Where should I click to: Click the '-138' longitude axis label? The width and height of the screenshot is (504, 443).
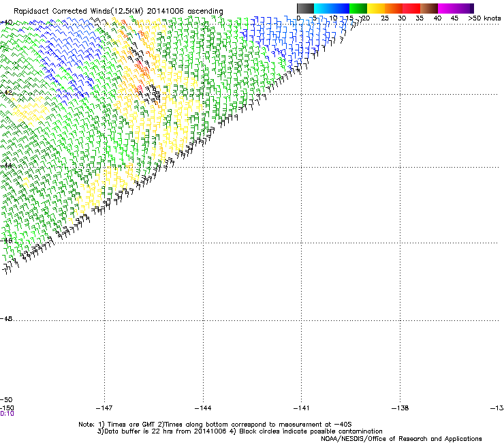click(x=400, y=408)
